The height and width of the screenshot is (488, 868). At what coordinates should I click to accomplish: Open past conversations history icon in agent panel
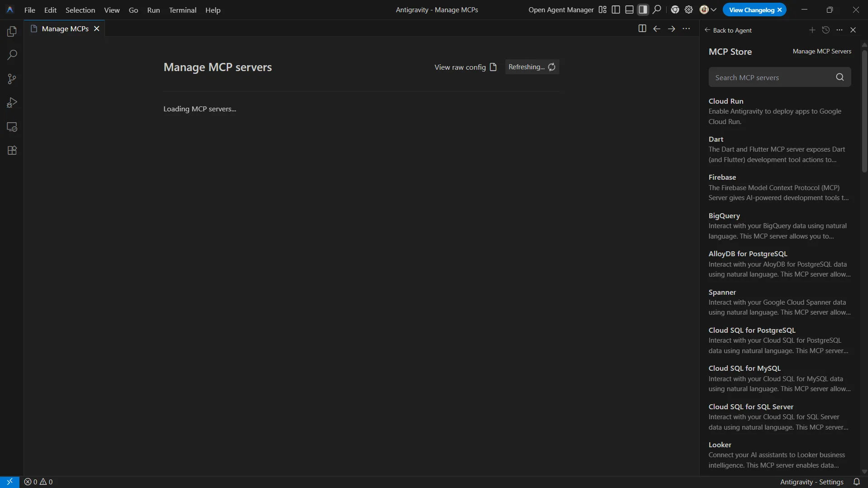(826, 30)
